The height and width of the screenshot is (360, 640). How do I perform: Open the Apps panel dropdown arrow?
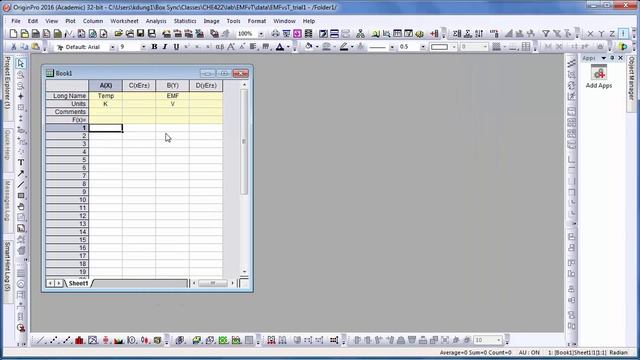[x=604, y=58]
